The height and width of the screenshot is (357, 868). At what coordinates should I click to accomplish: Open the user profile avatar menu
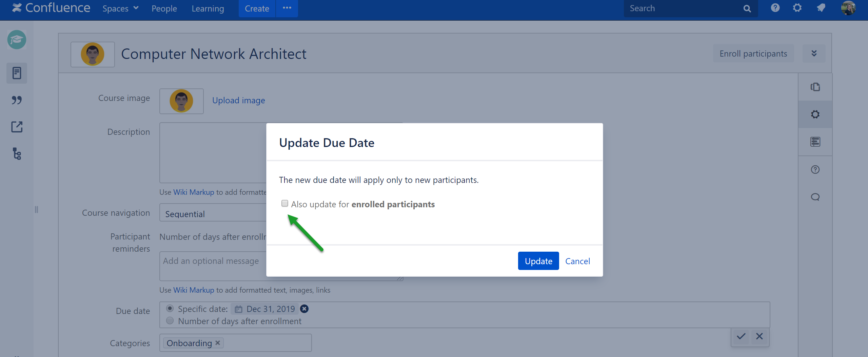848,8
